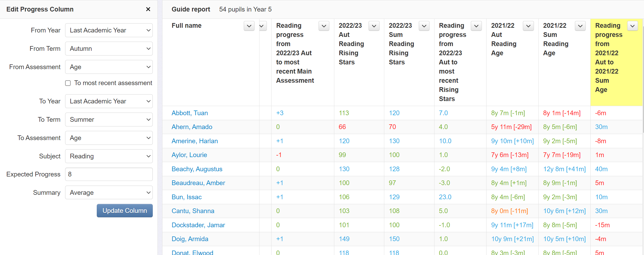Open column menu for 2021/22 Aut Reading Age
Image resolution: width=644 pixels, height=255 pixels.
pyautogui.click(x=528, y=26)
